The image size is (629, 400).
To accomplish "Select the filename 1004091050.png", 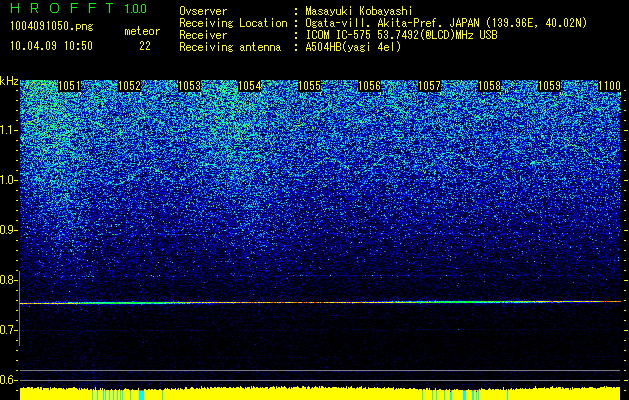I will tap(52, 27).
